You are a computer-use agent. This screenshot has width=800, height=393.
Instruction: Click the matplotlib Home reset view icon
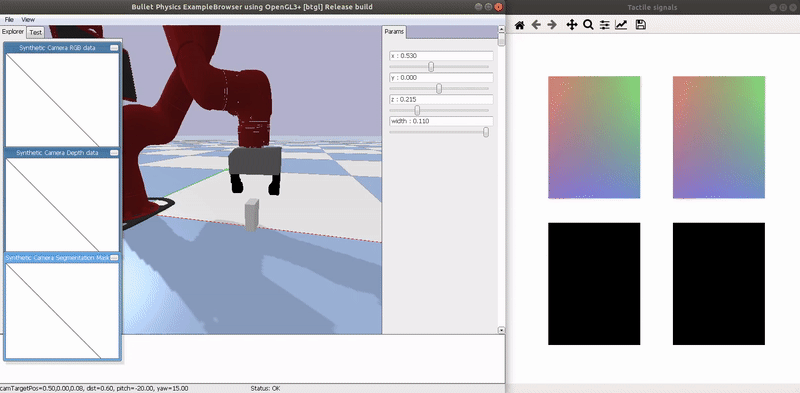pyautogui.click(x=519, y=25)
